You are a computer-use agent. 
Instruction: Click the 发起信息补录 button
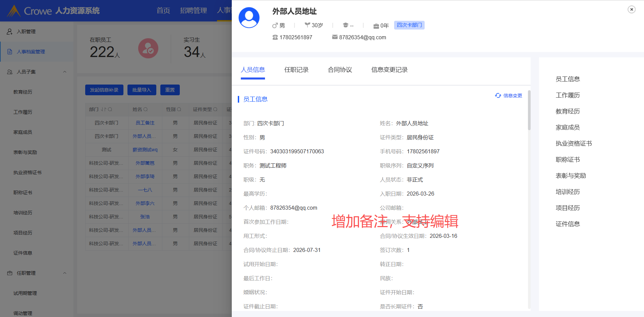[x=104, y=90]
